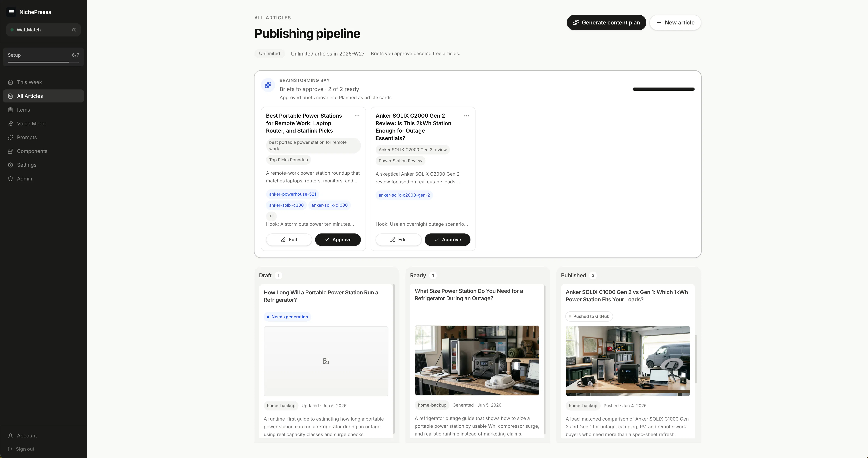The width and height of the screenshot is (868, 458).
Task: Open options menu for Remote Work brief
Action: 357,116
